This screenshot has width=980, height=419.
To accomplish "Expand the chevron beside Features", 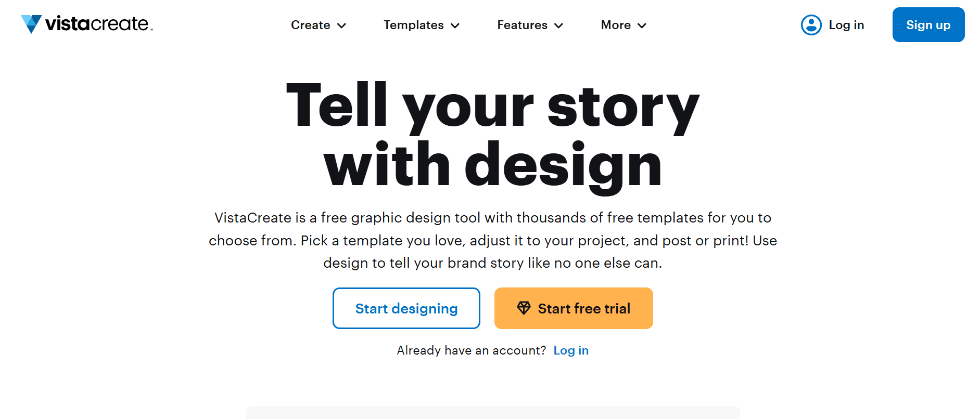I will (559, 25).
